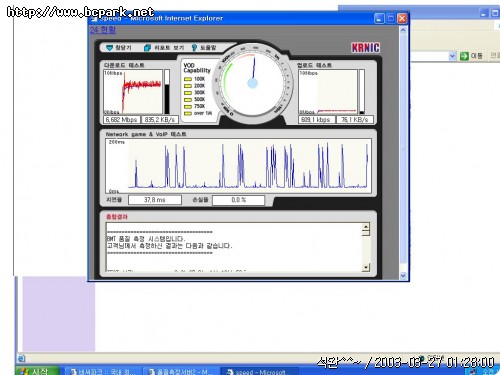The width and height of the screenshot is (500, 375).
Task: Click the KRNIC logo
Action: point(365,48)
